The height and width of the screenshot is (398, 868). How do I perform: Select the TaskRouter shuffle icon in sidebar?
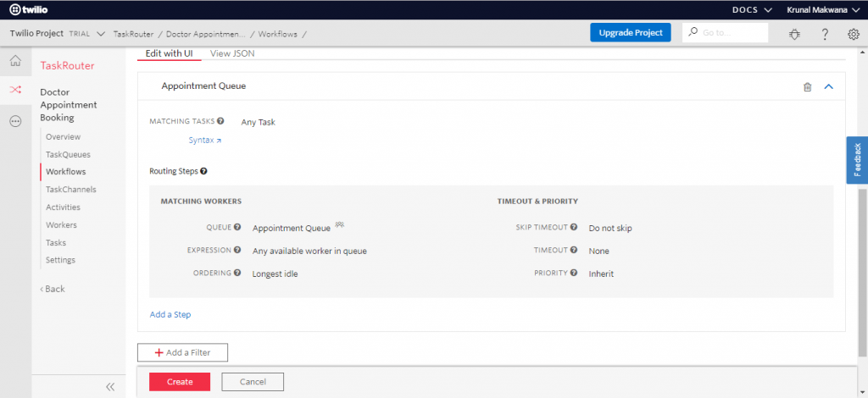(15, 90)
